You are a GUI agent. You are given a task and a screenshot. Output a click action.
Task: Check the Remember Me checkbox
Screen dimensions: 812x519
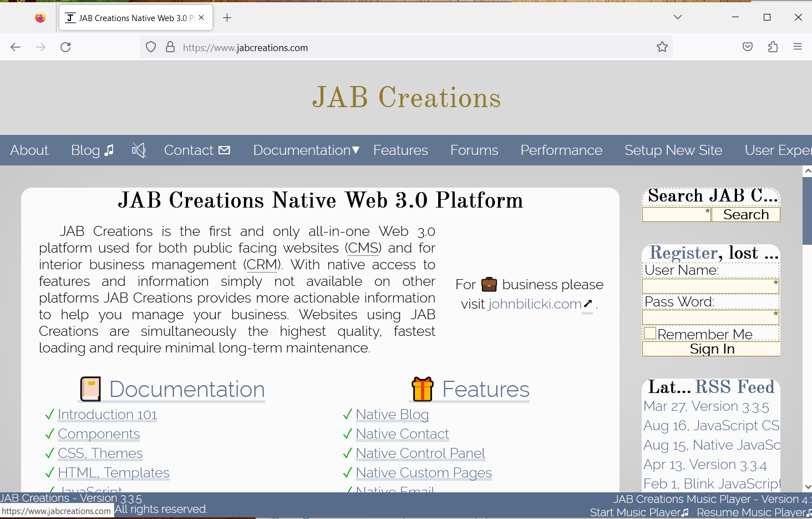[x=650, y=333]
